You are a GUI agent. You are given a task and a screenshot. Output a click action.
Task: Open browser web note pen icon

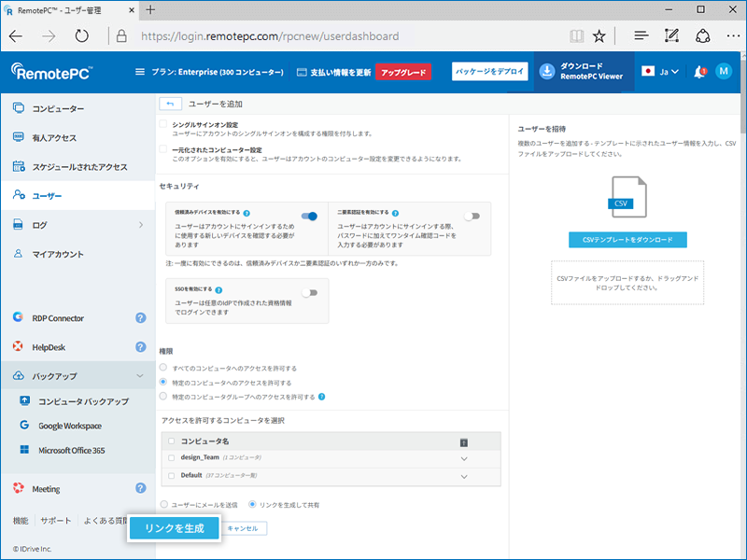click(x=671, y=35)
